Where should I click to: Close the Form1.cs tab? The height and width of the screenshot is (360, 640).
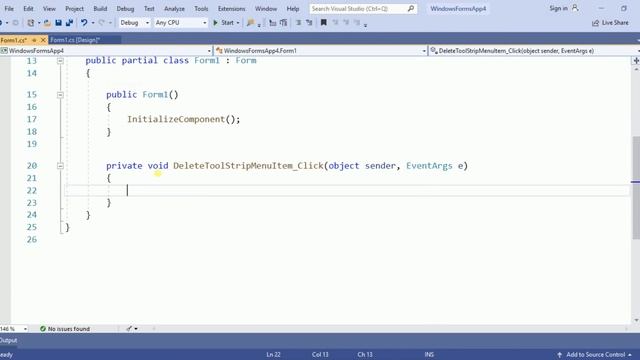43,40
